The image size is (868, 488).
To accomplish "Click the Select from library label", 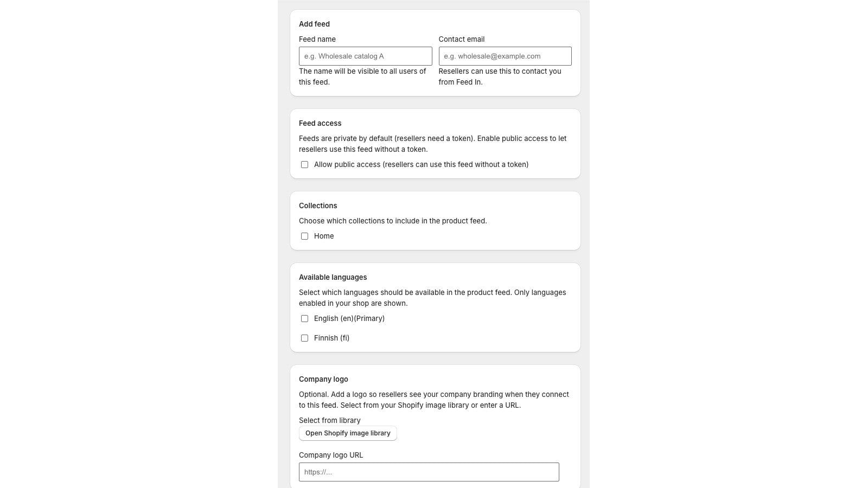I will 329,420.
